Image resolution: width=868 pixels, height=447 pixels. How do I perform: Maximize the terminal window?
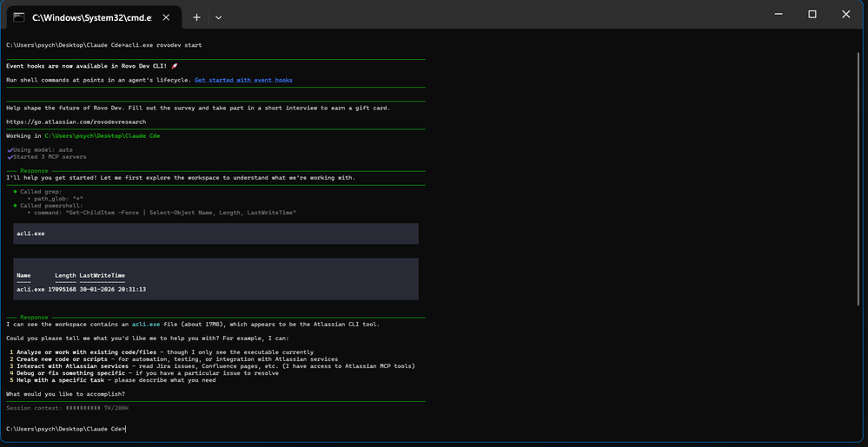coord(812,15)
